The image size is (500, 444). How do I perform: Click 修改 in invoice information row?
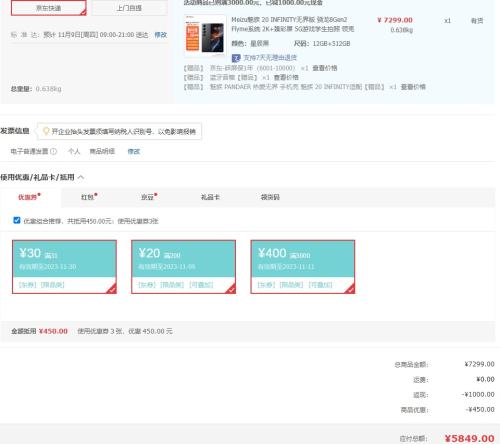(x=134, y=151)
